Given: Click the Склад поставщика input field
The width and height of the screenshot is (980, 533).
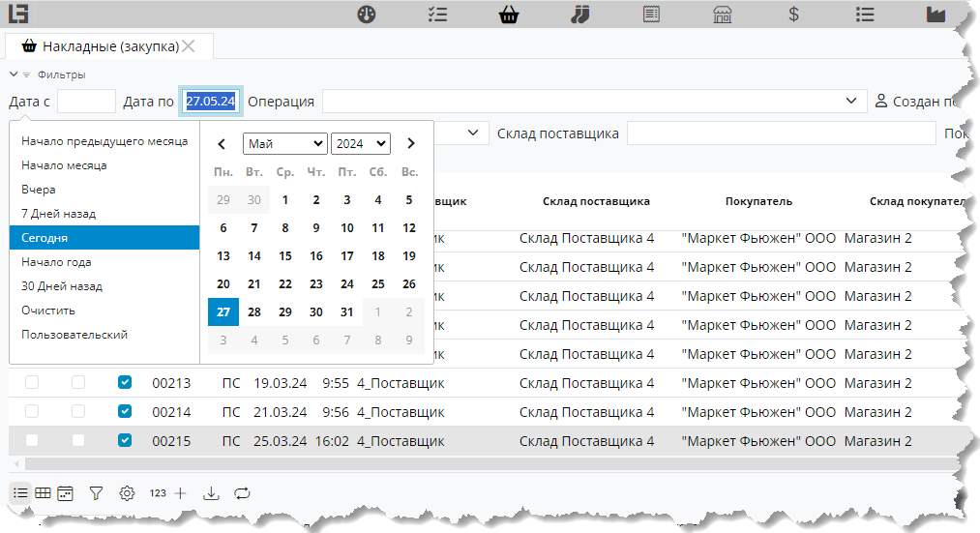Looking at the screenshot, I should pos(780,133).
